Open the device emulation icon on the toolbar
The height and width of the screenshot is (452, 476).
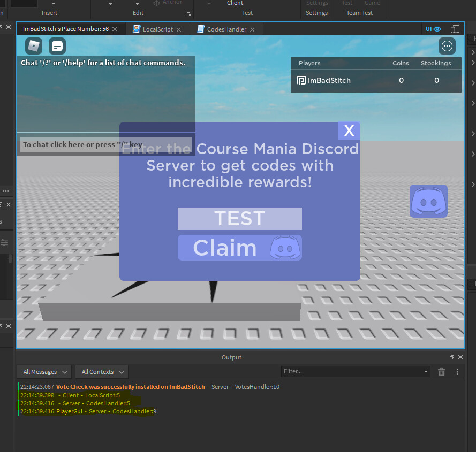pyautogui.click(x=455, y=29)
